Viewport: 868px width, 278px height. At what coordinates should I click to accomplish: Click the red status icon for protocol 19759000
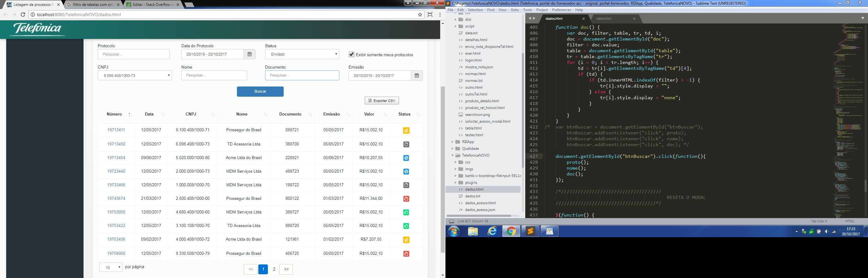406,254
